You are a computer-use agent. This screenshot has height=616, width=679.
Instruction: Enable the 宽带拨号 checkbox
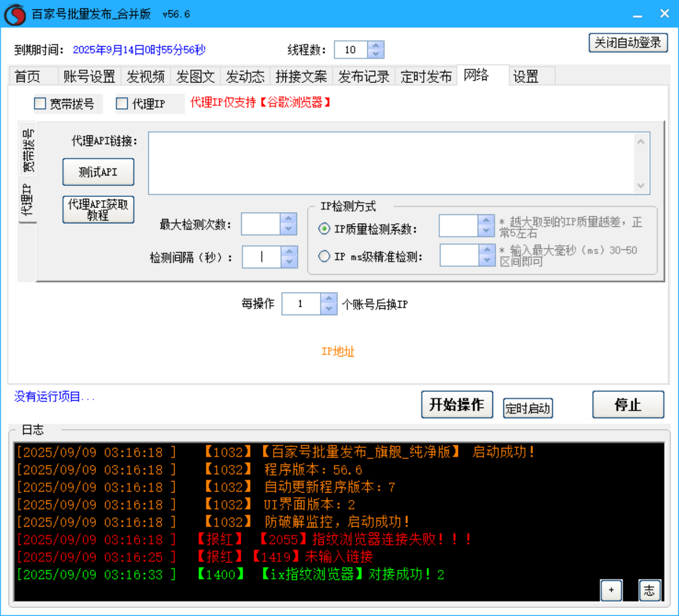click(40, 103)
